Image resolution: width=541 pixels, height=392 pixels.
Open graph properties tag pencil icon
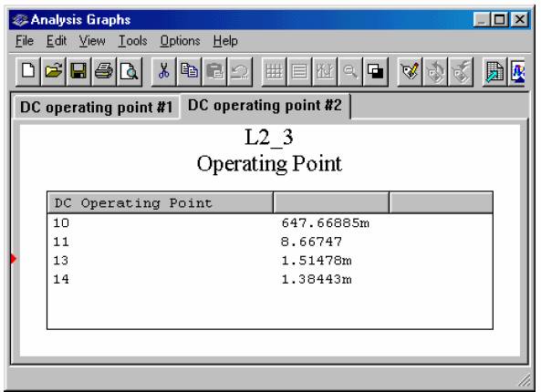[x=410, y=72]
